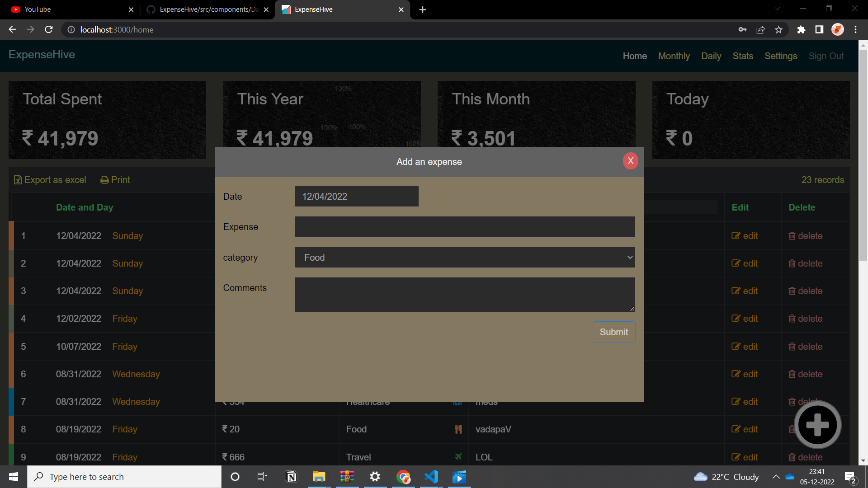This screenshot has height=488, width=868.
Task: Click Sign Out in the navbar
Action: pos(826,56)
